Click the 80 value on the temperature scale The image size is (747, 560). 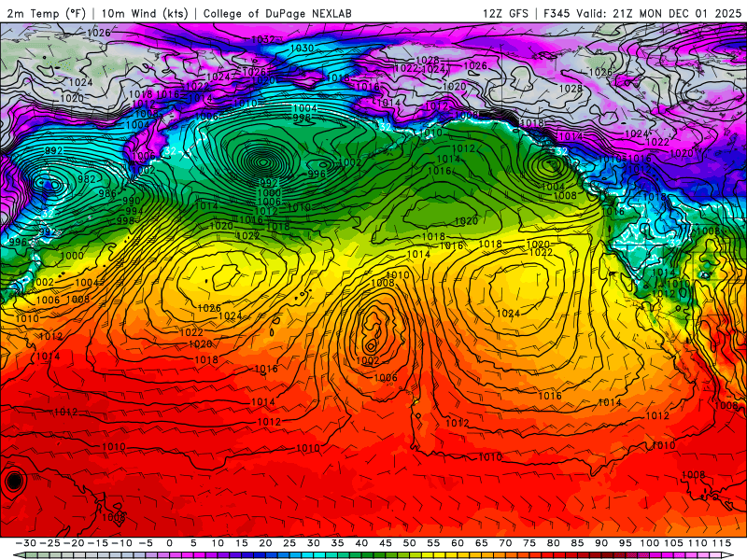[x=553, y=543]
